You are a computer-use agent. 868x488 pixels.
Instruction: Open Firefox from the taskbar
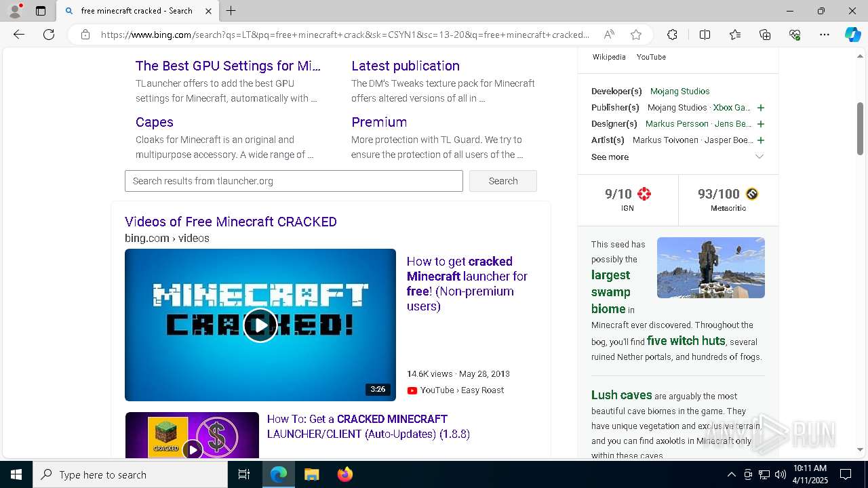[x=344, y=474]
